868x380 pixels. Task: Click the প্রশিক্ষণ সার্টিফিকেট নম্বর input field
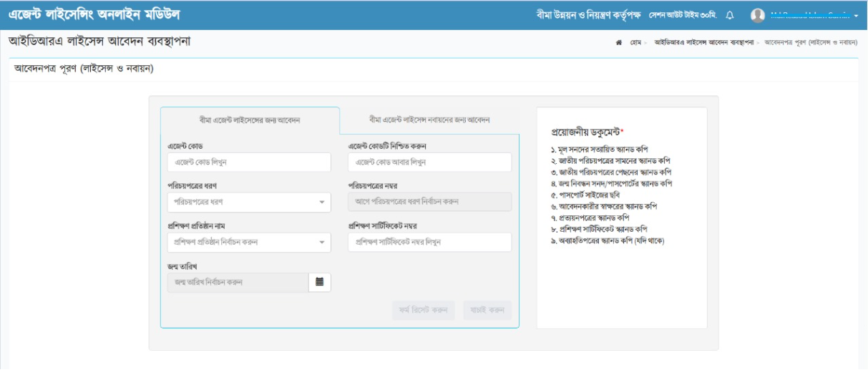pos(429,242)
